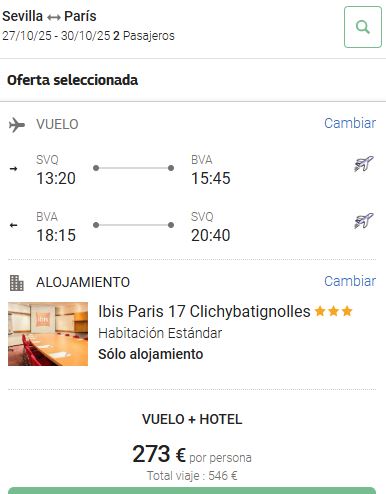Open Ibis Paris 17 Clichybatignolles hotel name

point(204,312)
